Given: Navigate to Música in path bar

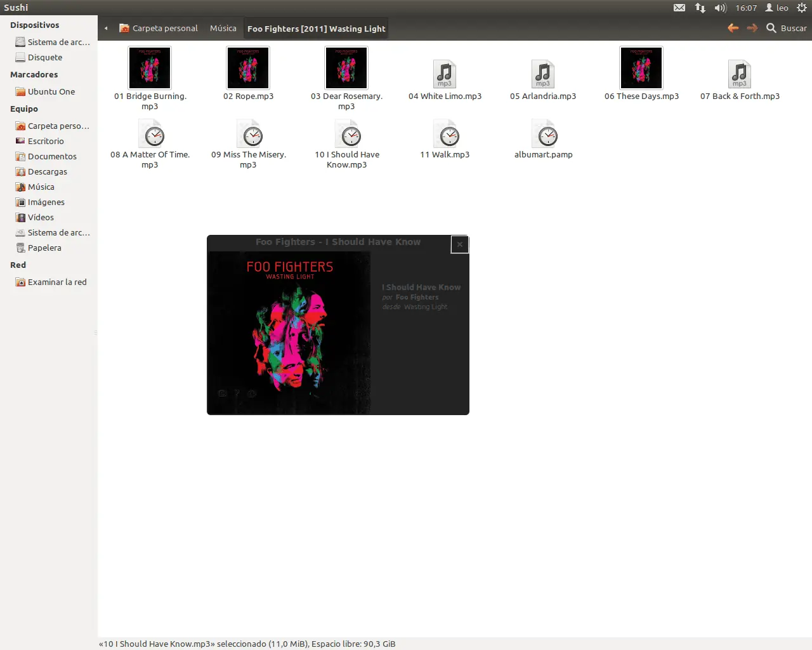Looking at the screenshot, I should (223, 28).
